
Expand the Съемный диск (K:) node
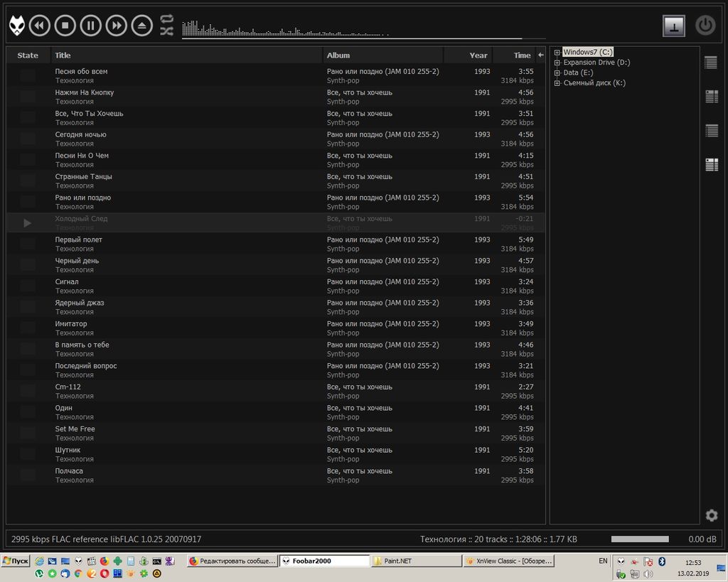pos(557,83)
